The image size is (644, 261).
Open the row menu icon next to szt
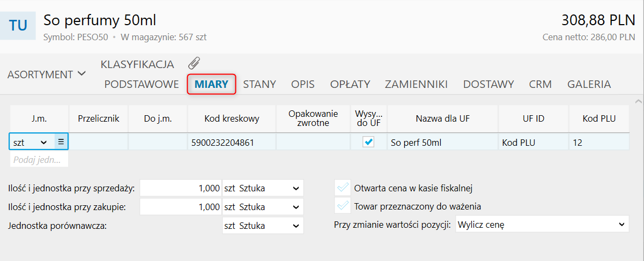pos(61,142)
